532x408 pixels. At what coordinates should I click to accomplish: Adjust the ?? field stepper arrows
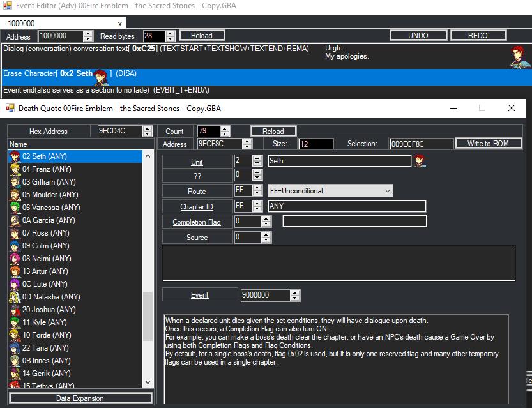(257, 175)
